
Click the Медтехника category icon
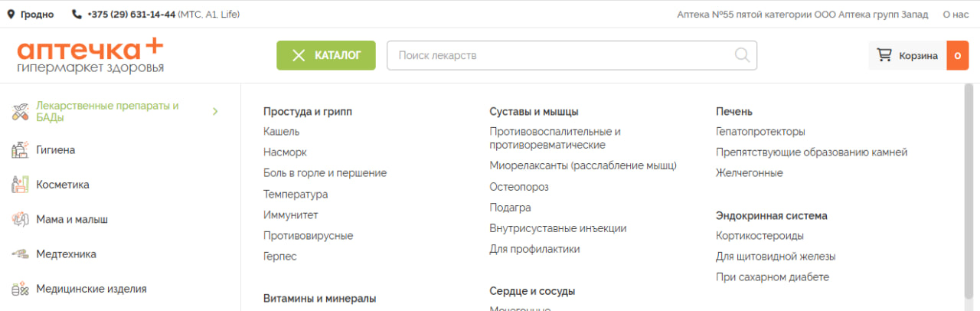click(x=20, y=254)
